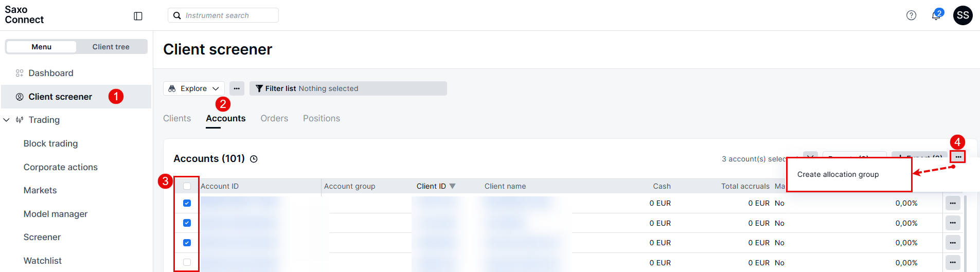
Task: Uncheck the first account row checkbox
Action: 187,203
